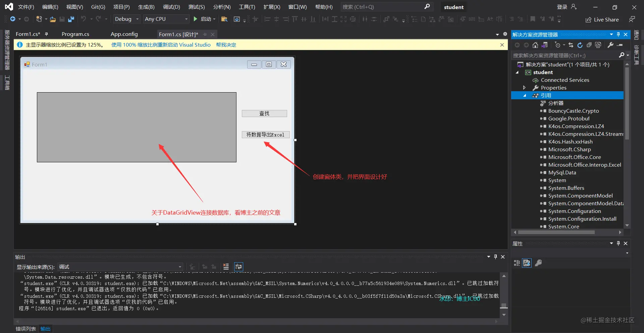This screenshot has height=333, width=644.
Task: Click the 查找 button on Form1
Action: tap(264, 113)
